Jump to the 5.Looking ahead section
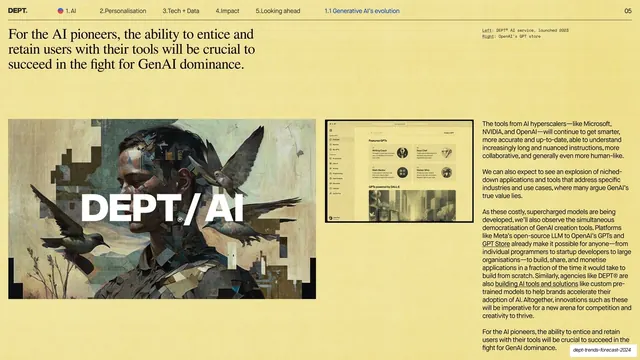Image resolution: width=640 pixels, height=360 pixels. click(x=278, y=11)
